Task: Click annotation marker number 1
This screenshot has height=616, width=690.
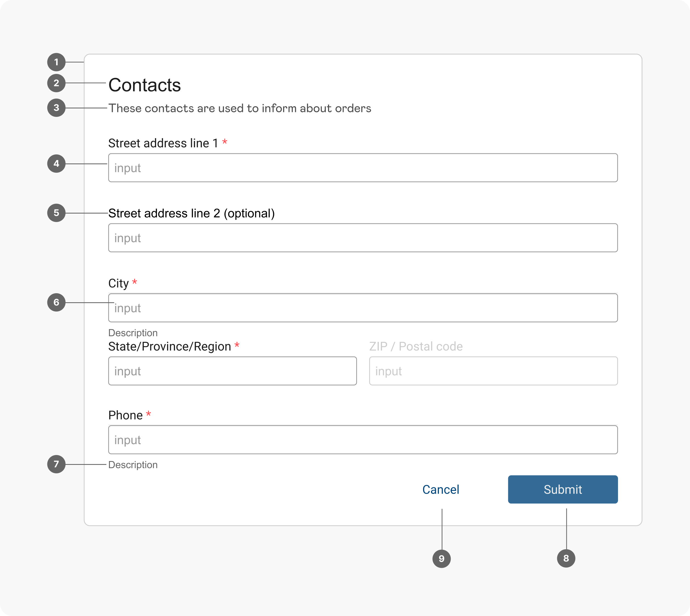Action: pos(56,62)
